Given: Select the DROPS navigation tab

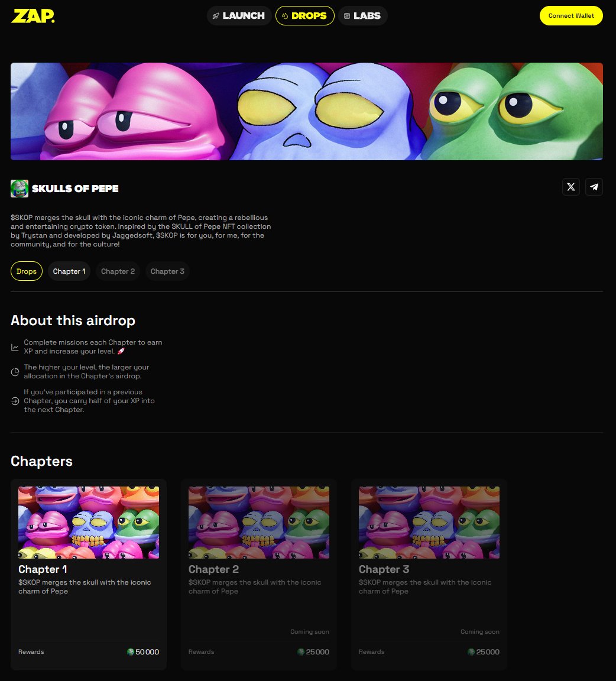Looking at the screenshot, I should click(x=304, y=15).
